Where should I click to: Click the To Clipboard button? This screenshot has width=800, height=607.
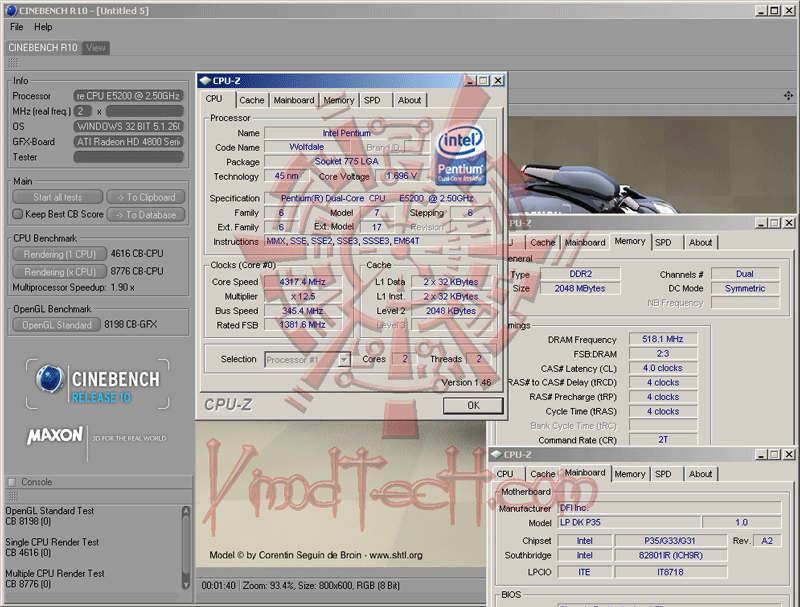(146, 197)
